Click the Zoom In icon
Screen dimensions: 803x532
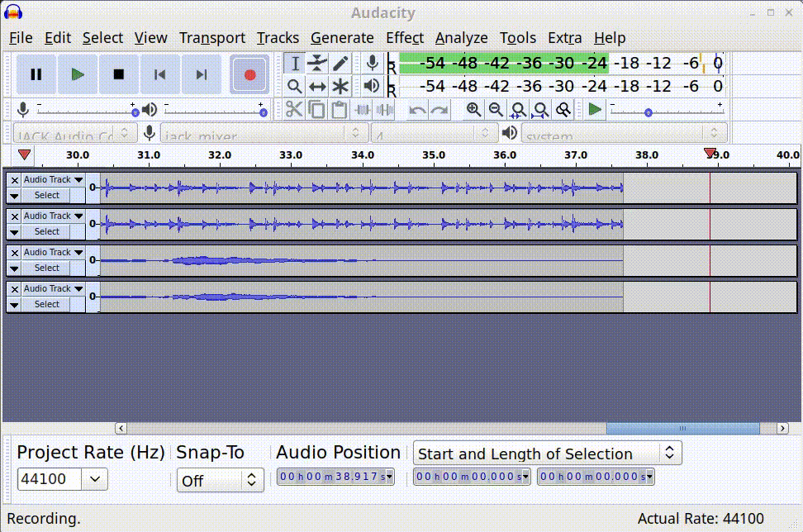[x=473, y=110]
